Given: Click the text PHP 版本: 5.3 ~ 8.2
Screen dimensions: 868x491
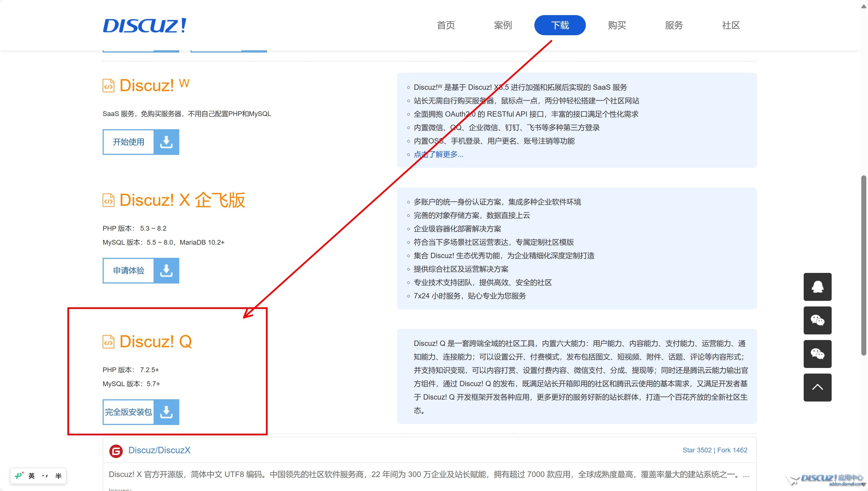Looking at the screenshot, I should click(x=134, y=228).
